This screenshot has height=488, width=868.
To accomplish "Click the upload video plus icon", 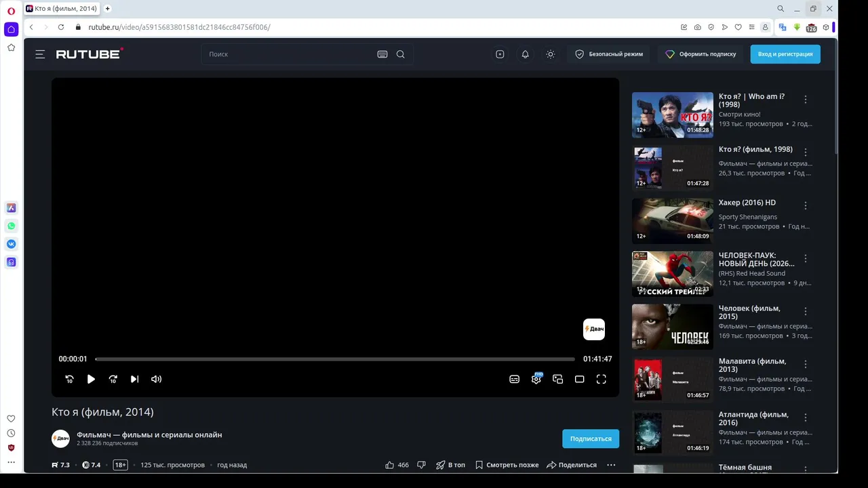I will (x=500, y=54).
